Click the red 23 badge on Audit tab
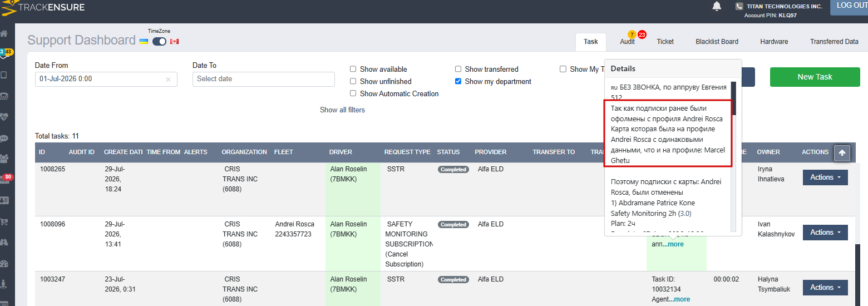 (642, 34)
